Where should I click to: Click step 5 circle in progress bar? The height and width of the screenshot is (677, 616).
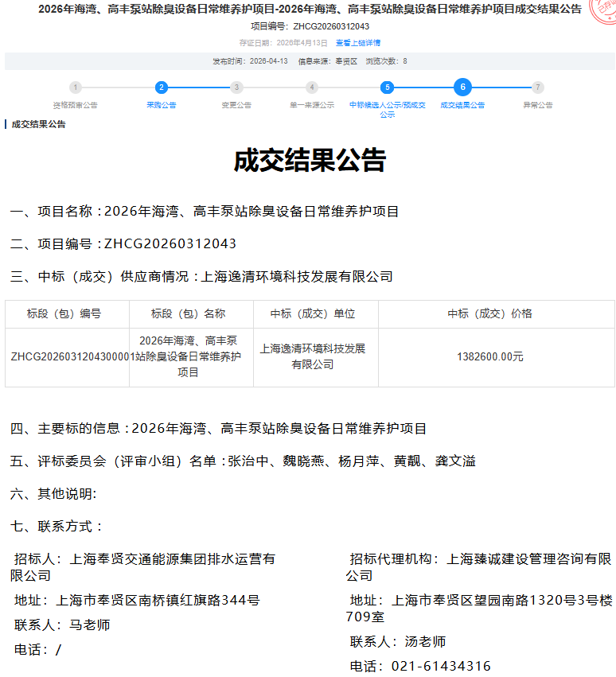click(387, 88)
